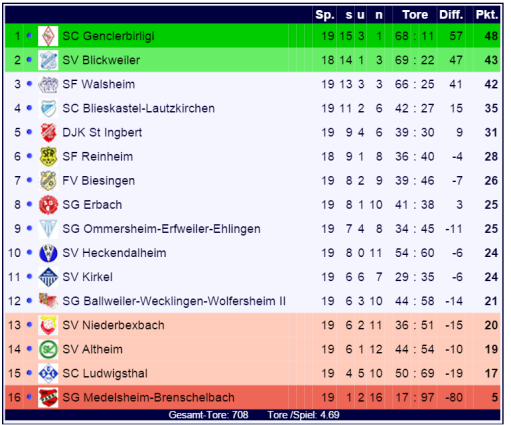This screenshot has width=511, height=425.
Task: Click blue dot next to rank 7
Action: coord(29,180)
